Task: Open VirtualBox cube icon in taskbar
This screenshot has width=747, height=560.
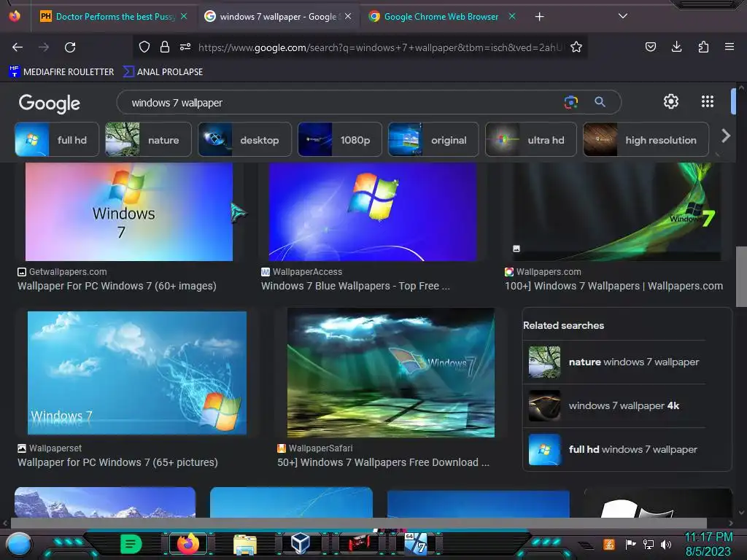Action: click(x=301, y=543)
